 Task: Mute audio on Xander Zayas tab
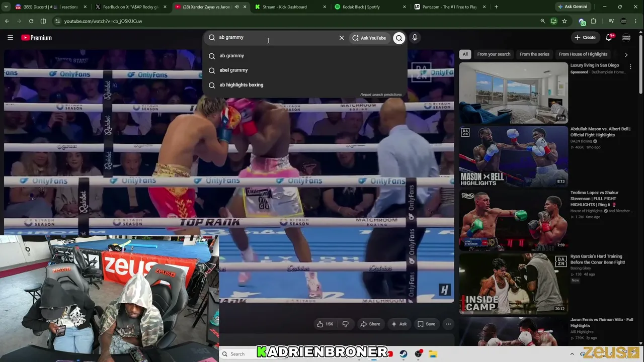coord(236,7)
